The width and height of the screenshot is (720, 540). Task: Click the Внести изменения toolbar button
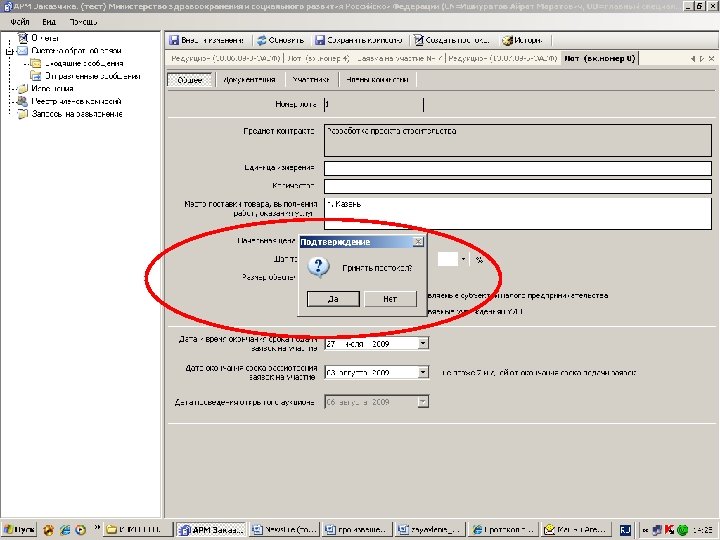pyautogui.click(x=206, y=40)
